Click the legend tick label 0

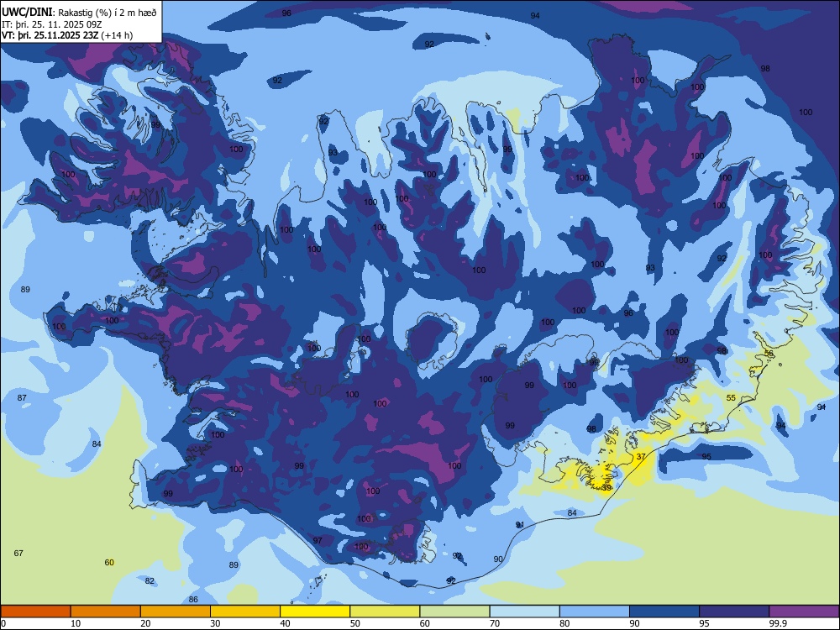3,623
